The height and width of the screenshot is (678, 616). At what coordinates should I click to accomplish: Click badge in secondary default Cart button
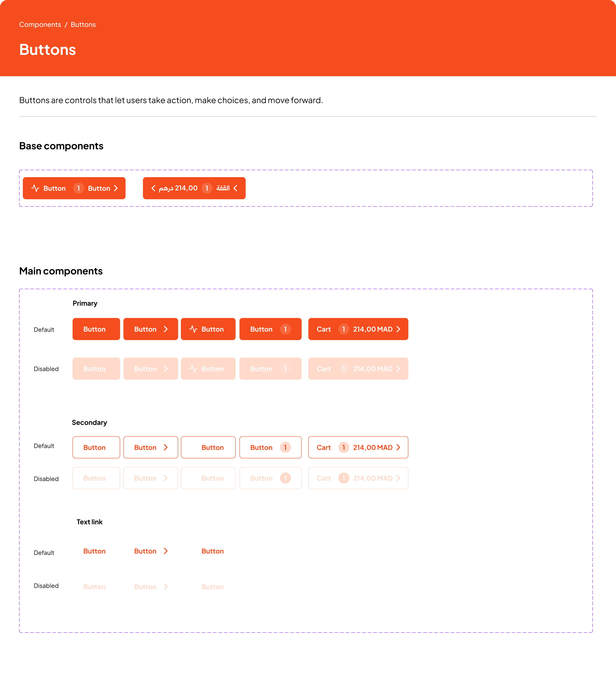[x=344, y=447]
